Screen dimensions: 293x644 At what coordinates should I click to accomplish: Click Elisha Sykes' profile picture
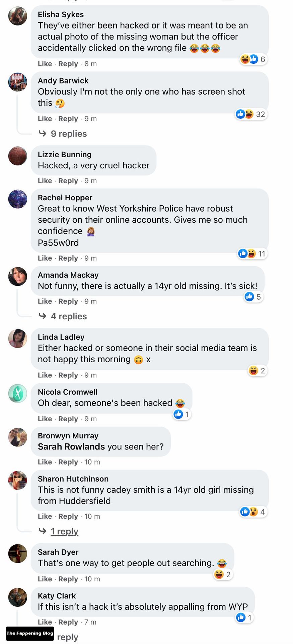pos(18,16)
